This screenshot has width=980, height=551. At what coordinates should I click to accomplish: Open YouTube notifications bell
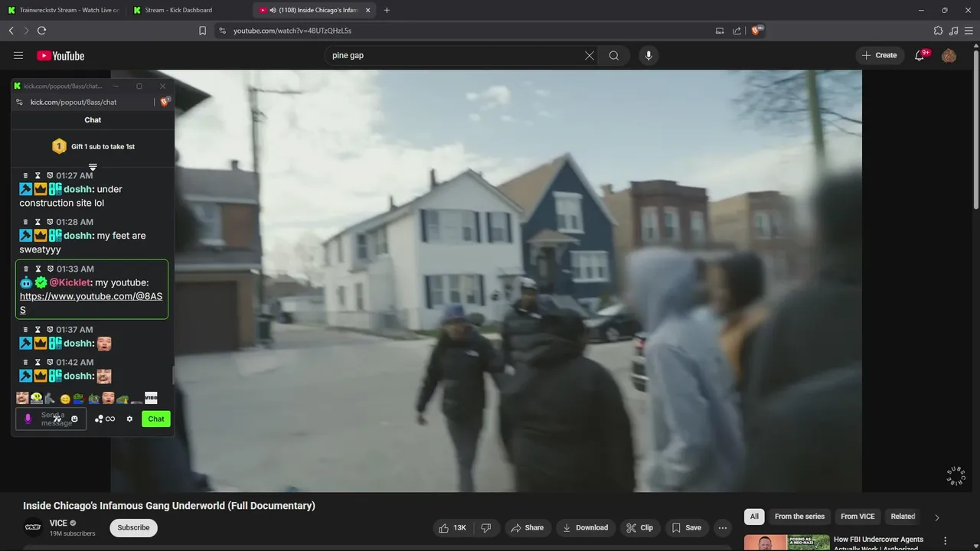[x=920, y=55]
